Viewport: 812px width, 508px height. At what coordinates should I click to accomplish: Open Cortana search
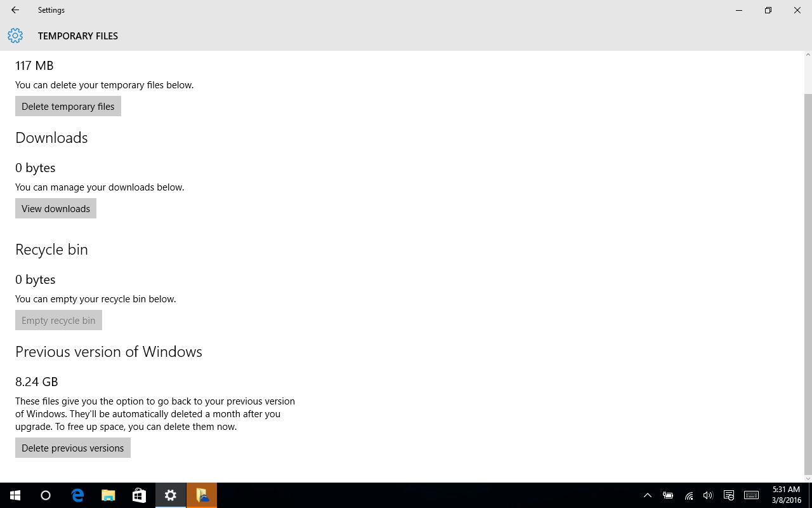tap(45, 495)
